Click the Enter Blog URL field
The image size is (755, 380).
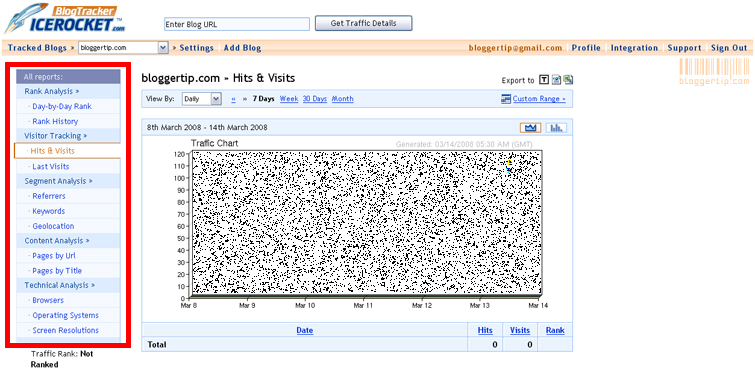coord(237,24)
